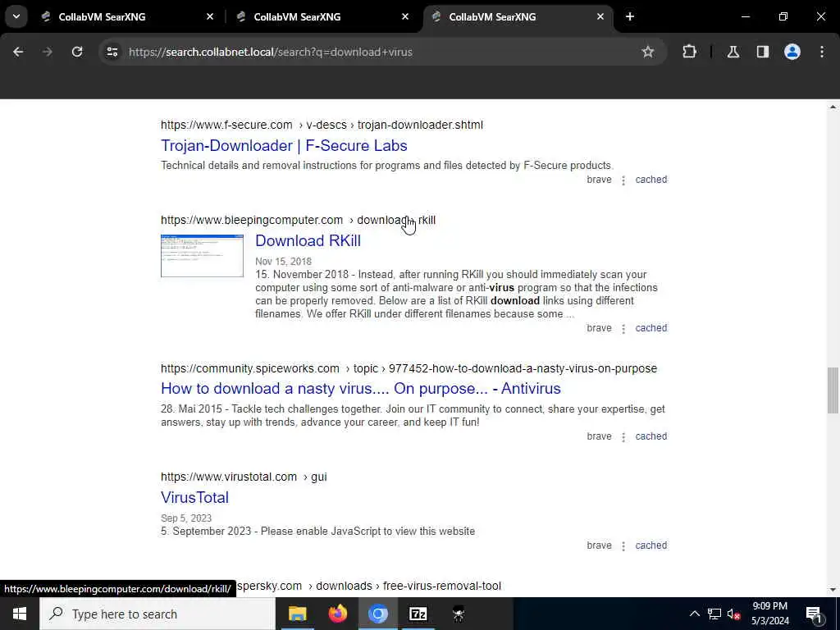Viewport: 840px width, 630px height.
Task: Reload the current page
Action: pos(77,52)
